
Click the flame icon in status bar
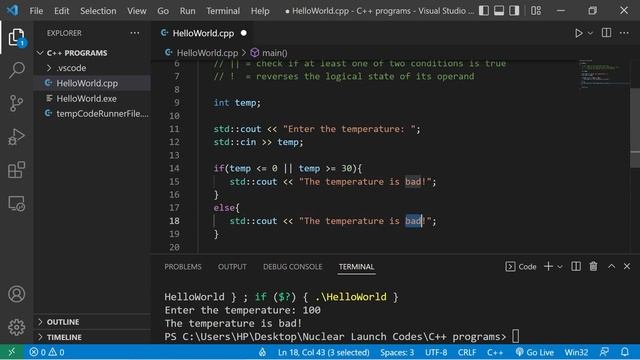tap(262, 352)
